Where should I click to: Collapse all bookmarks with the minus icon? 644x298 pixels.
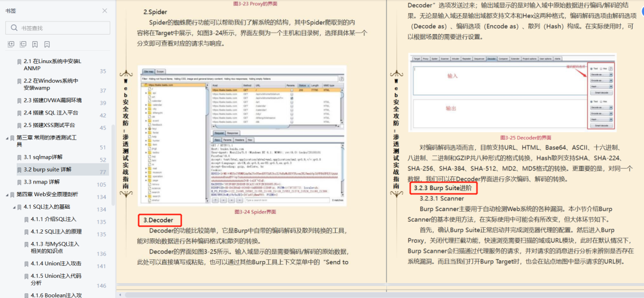click(x=23, y=44)
